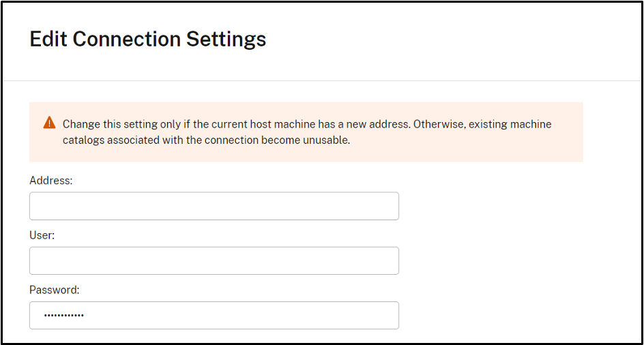Click the word "Edit" in the heading
Image resolution: width=644 pixels, height=345 pixels.
48,39
